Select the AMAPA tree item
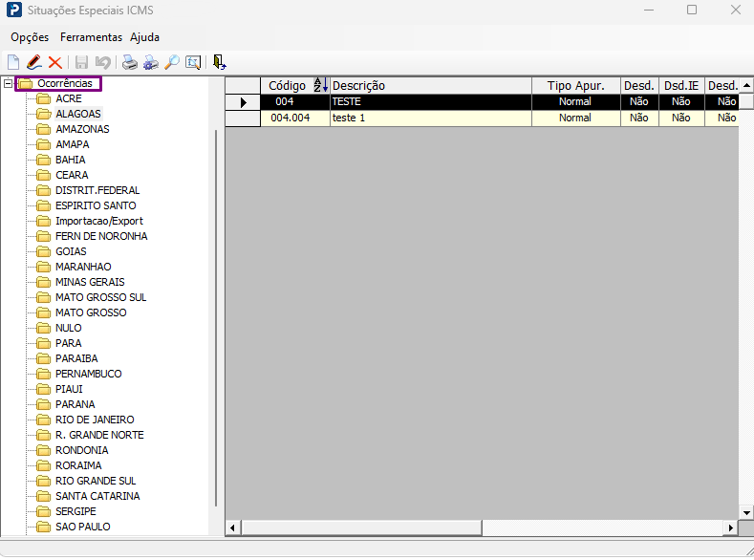Viewport: 754px width, 560px height. pyautogui.click(x=72, y=144)
